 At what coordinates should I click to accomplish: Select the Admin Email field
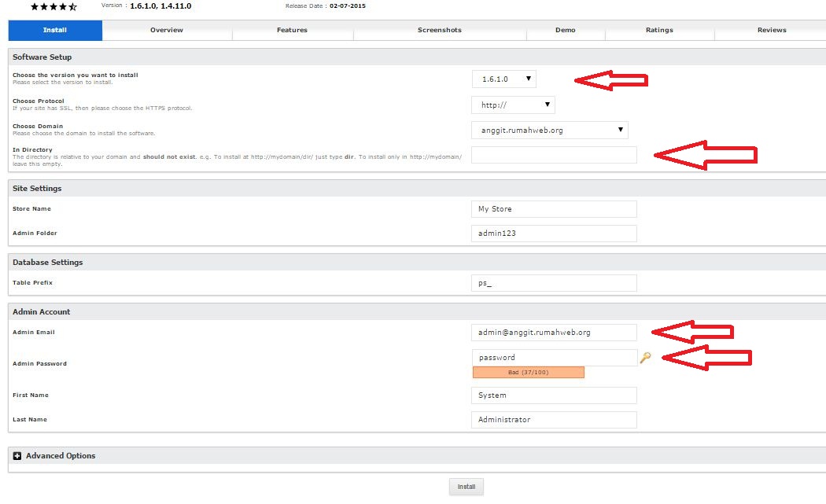click(x=553, y=332)
